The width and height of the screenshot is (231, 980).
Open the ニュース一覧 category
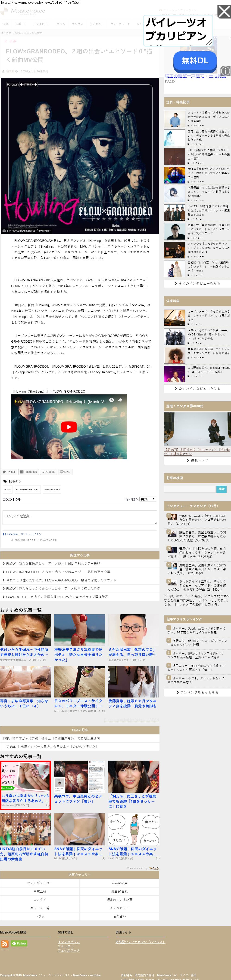(x=40, y=908)
